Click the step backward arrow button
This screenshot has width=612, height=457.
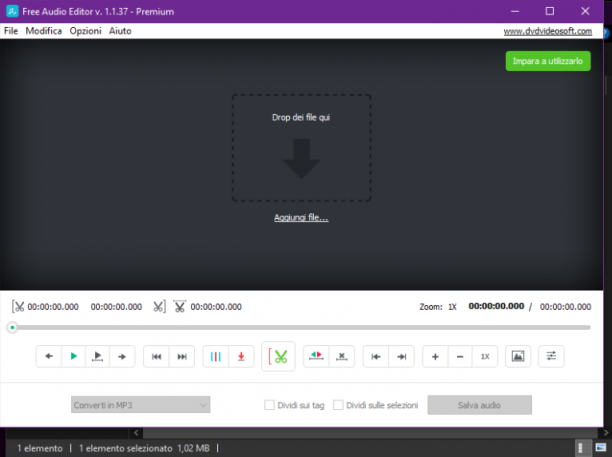coord(49,356)
